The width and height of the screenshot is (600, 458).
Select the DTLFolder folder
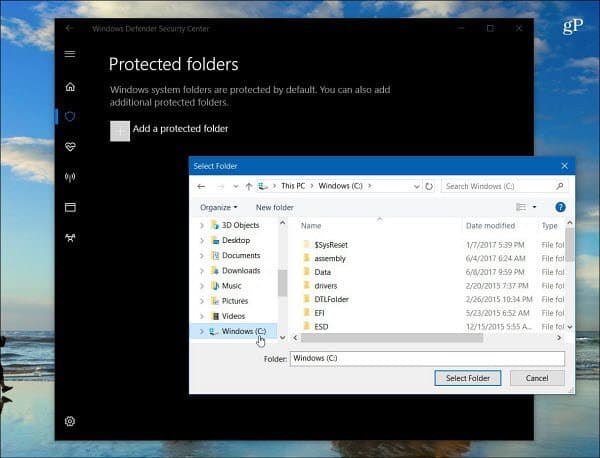[331, 299]
